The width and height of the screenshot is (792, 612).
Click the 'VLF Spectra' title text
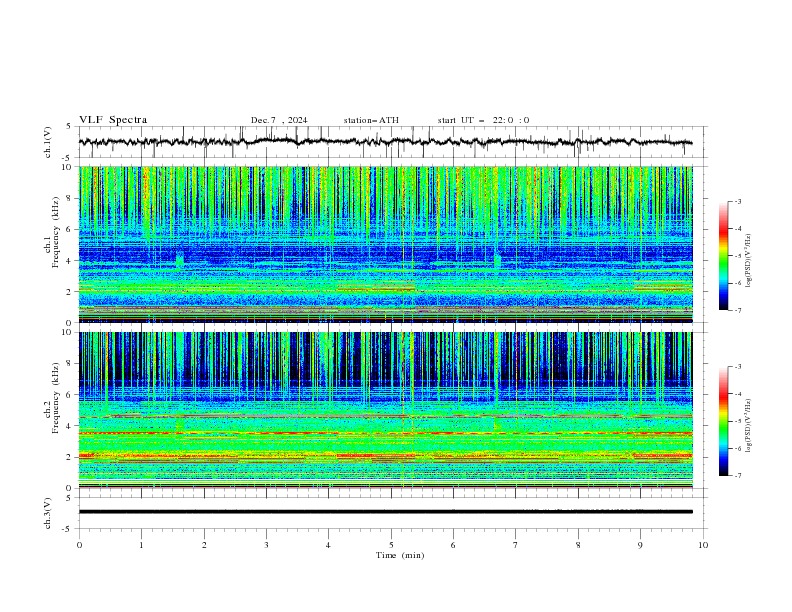[x=113, y=120]
